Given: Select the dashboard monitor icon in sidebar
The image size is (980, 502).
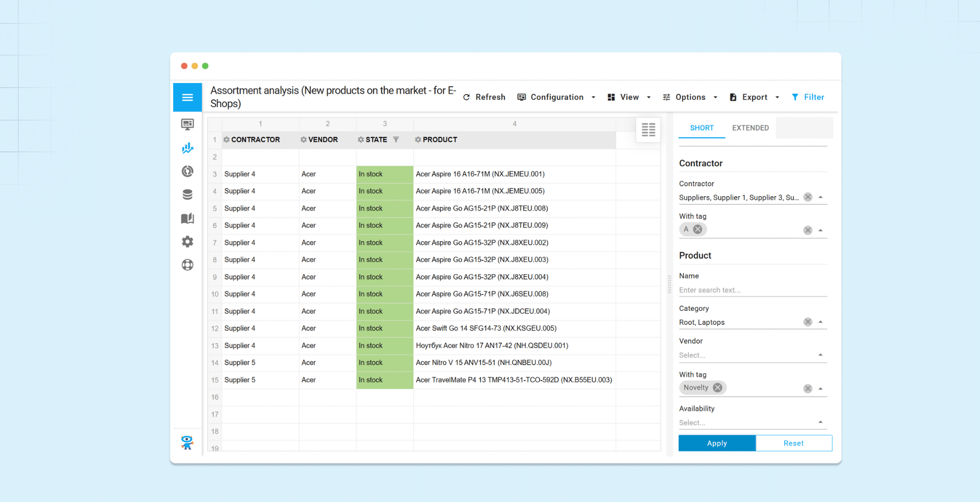Looking at the screenshot, I should coord(187,124).
